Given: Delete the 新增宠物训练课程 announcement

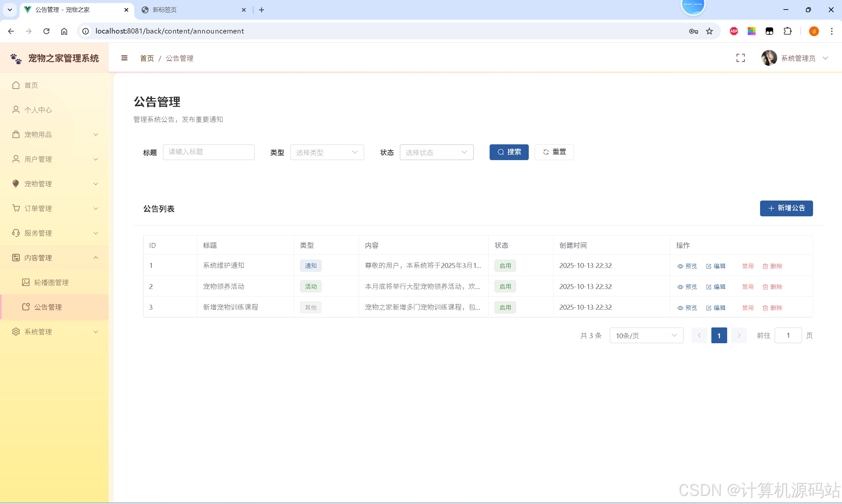Looking at the screenshot, I should [x=772, y=308].
